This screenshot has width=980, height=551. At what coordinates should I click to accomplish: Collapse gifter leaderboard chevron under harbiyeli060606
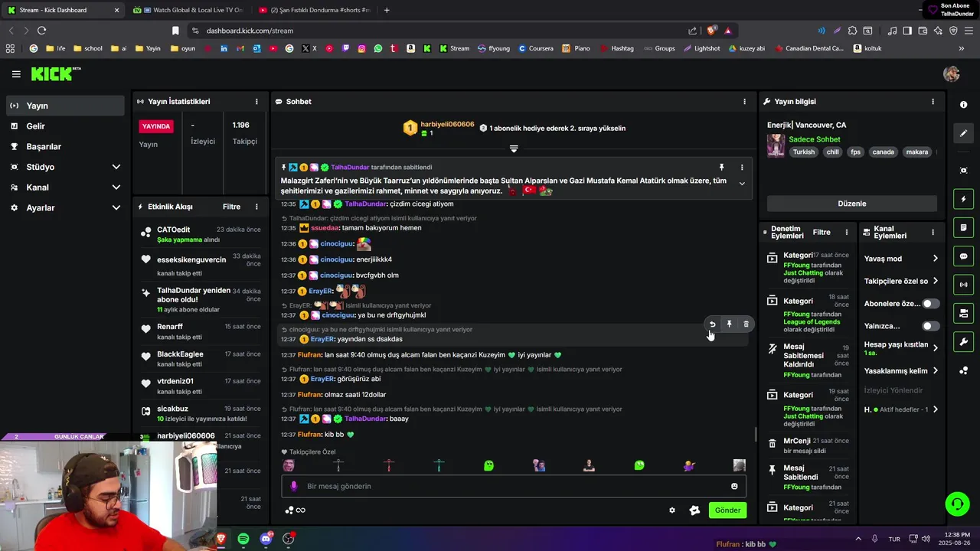point(514,148)
